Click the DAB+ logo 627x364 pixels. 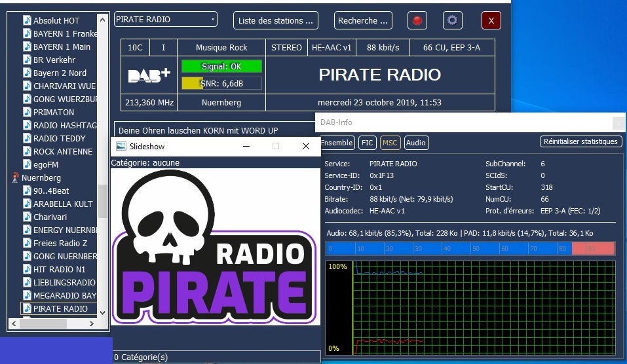coord(149,75)
